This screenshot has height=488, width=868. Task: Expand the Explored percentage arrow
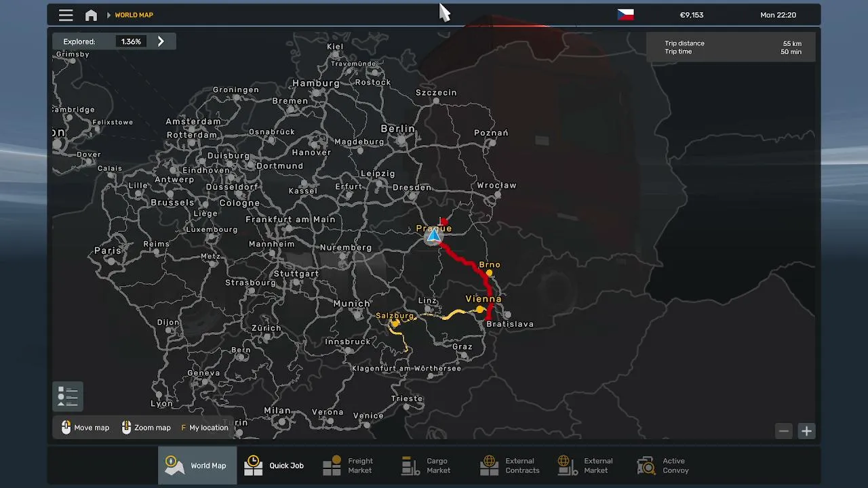(161, 41)
